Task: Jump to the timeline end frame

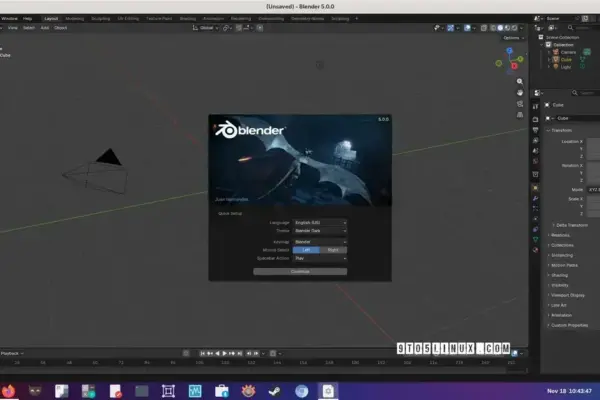Action: pos(240,353)
